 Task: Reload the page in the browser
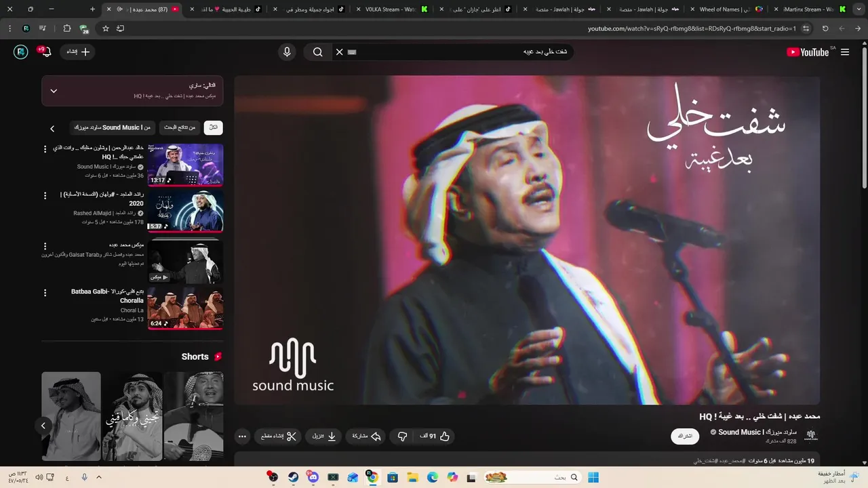[x=825, y=28]
